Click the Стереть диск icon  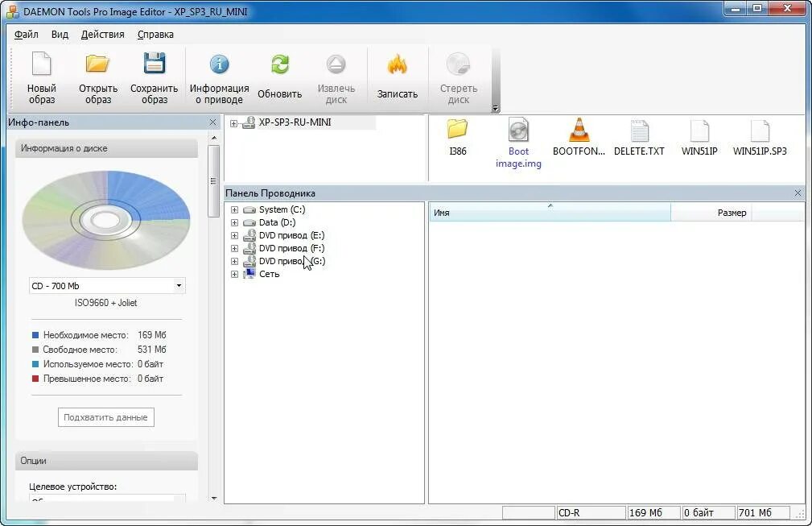tap(458, 64)
